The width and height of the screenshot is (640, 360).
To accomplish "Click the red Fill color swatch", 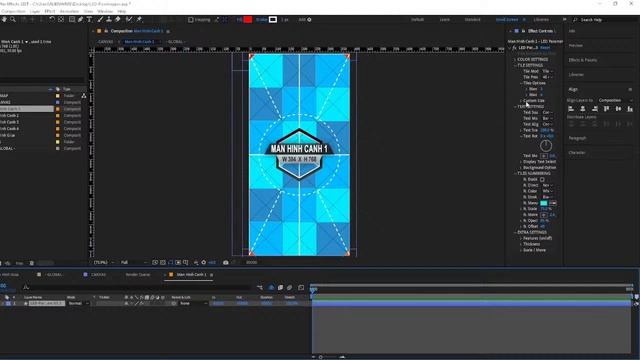I will (248, 20).
